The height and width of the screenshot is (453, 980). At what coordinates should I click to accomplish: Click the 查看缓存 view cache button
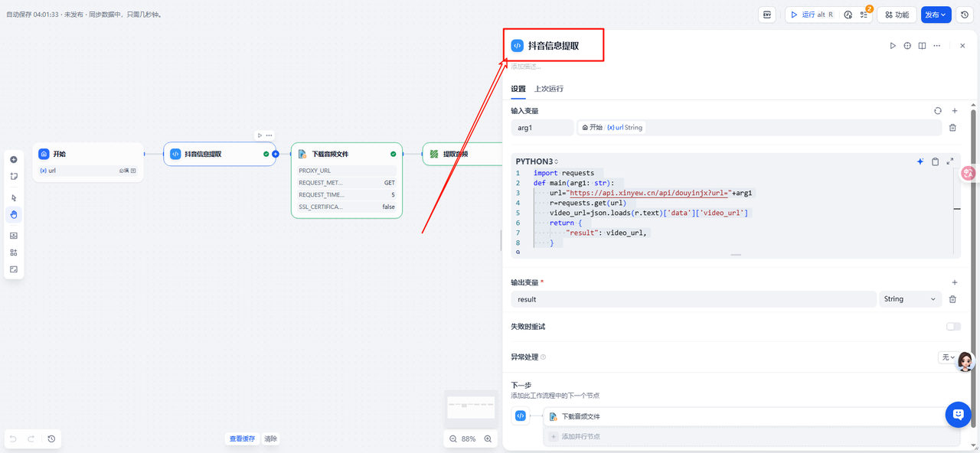242,439
